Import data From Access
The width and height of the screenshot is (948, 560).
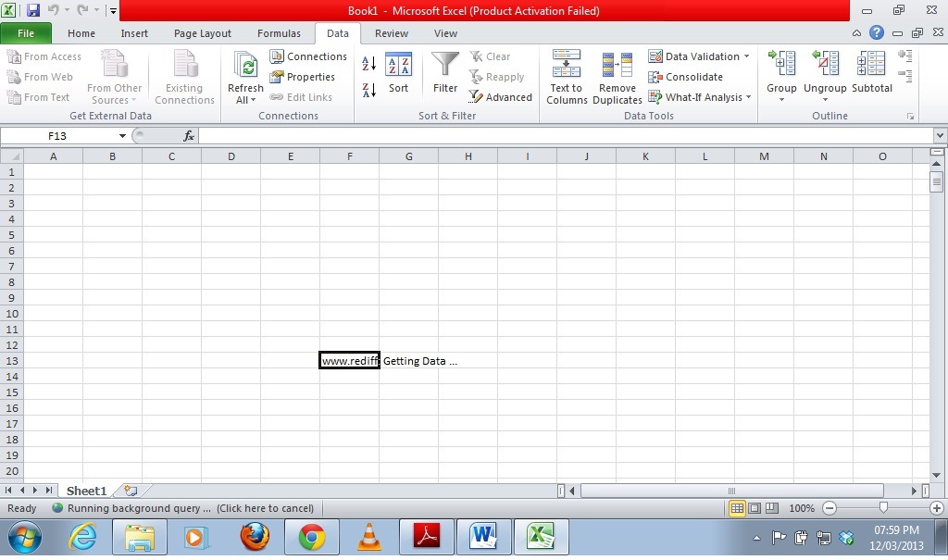point(44,56)
